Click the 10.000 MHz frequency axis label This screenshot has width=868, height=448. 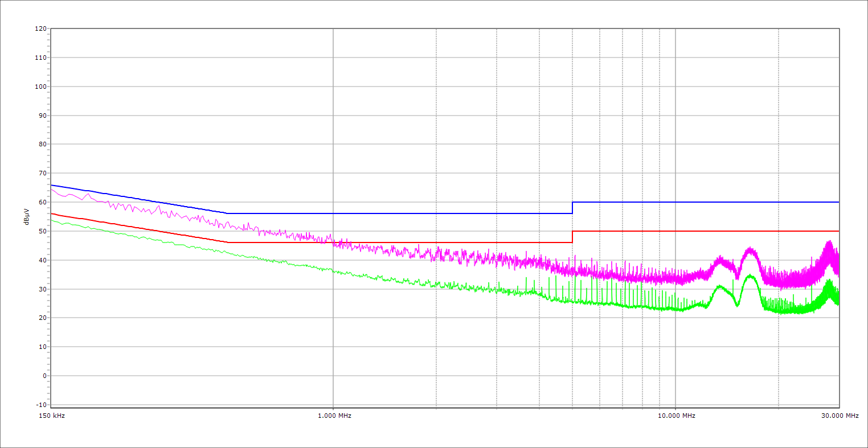[x=675, y=416]
